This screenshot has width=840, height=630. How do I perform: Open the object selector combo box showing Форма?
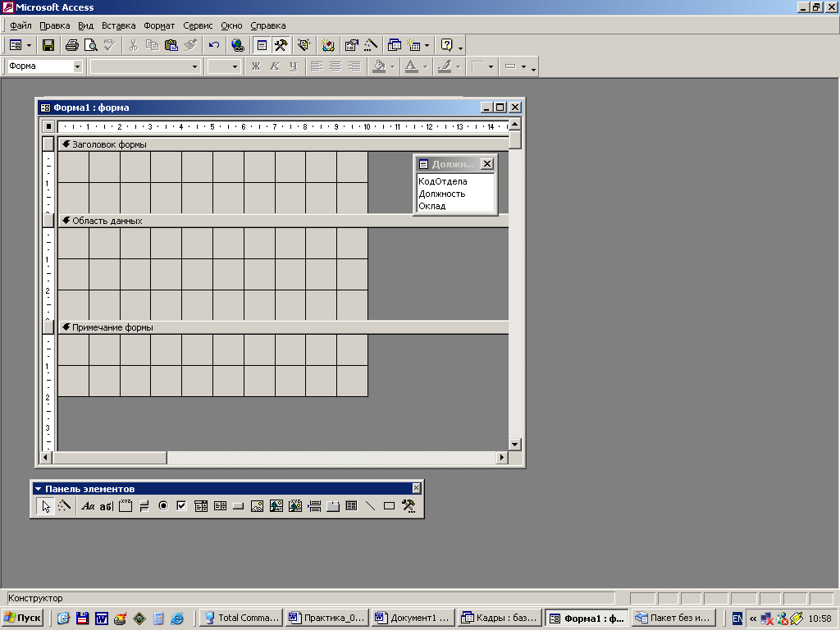44,66
